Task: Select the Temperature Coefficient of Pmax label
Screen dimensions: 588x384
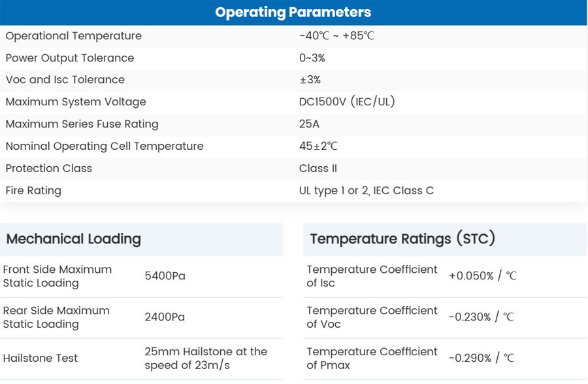Action: click(372, 358)
